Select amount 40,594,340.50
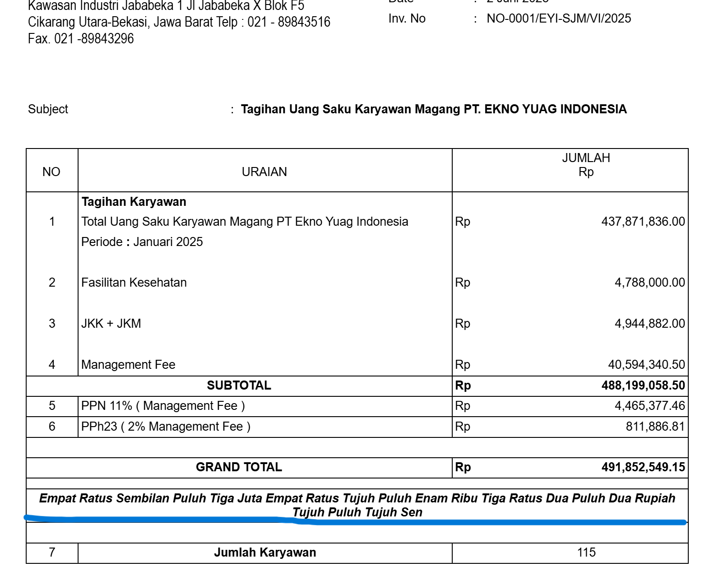 tap(647, 365)
